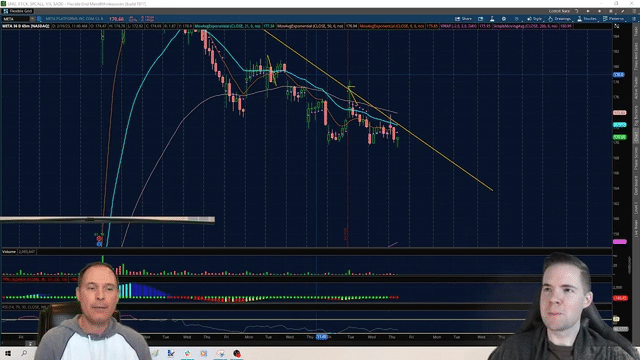Click the Windows Start button
Screen dimensions: 640x360
(8, 353)
